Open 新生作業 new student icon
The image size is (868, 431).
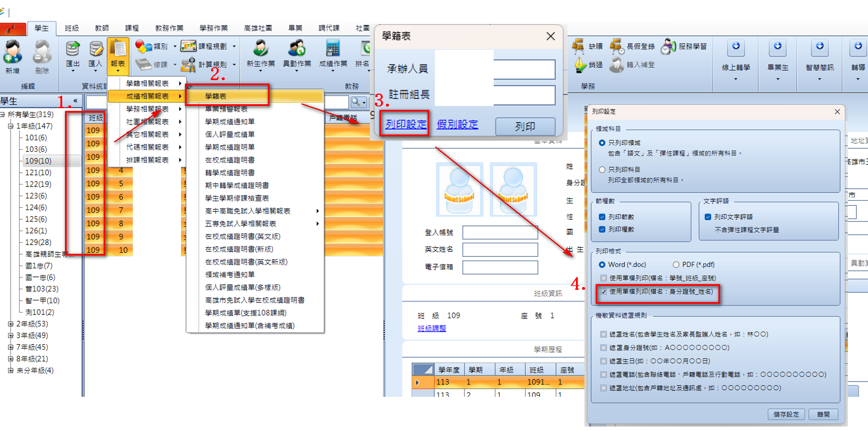pyautogui.click(x=261, y=48)
